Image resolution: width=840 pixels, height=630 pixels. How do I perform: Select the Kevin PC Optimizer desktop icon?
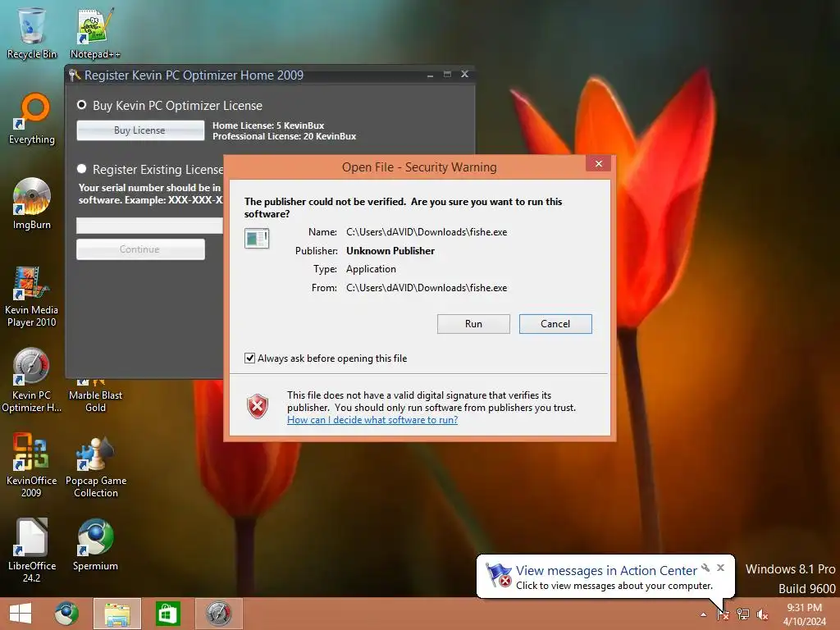(x=32, y=381)
